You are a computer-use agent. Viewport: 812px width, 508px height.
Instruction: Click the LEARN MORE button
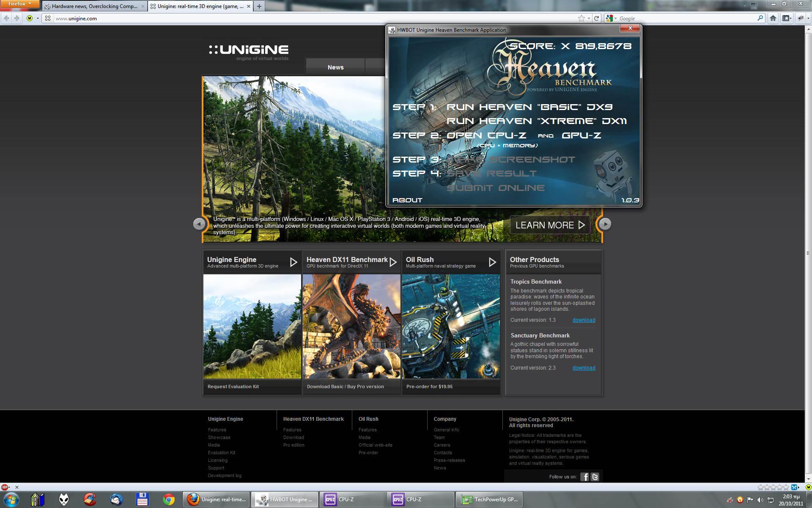point(550,225)
